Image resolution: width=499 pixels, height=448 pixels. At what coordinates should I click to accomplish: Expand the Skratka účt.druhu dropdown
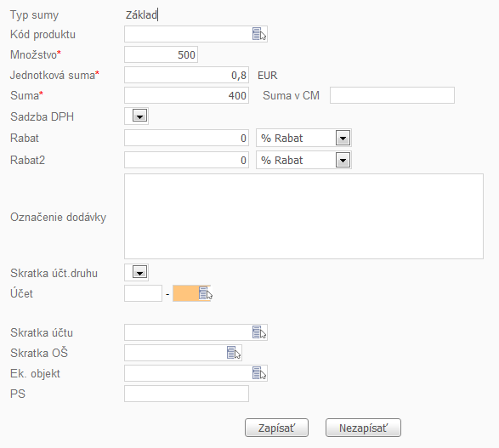[x=139, y=273]
